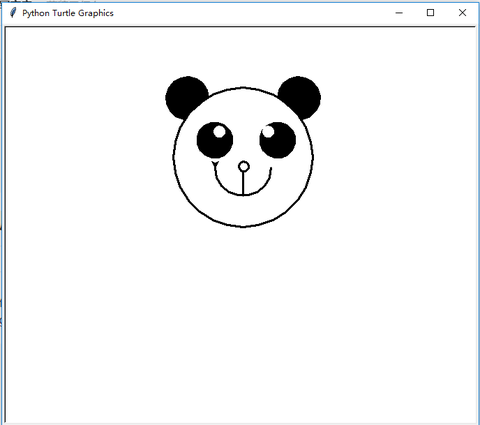Click the left end of panda's smile
The image size is (480, 425).
click(215, 164)
